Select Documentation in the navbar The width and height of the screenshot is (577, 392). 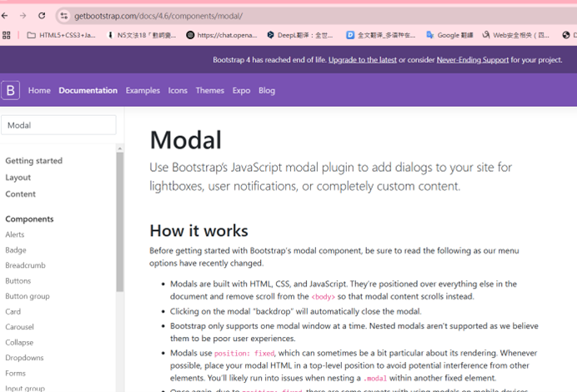click(x=88, y=91)
